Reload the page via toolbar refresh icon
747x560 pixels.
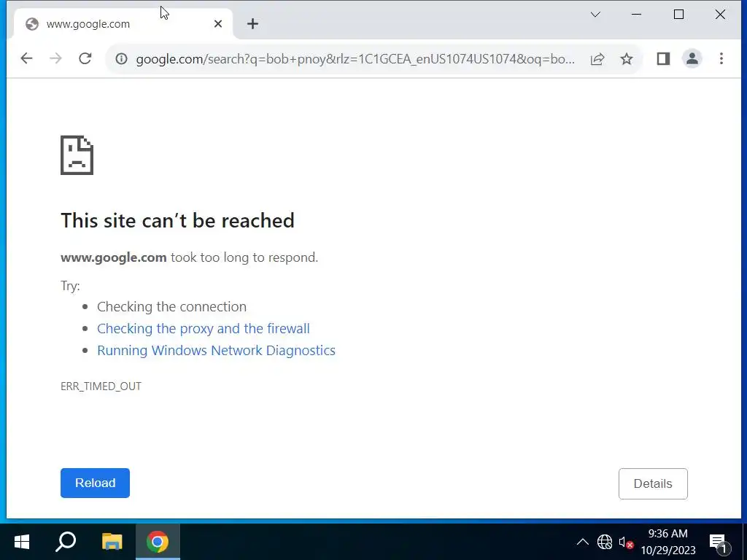point(85,58)
